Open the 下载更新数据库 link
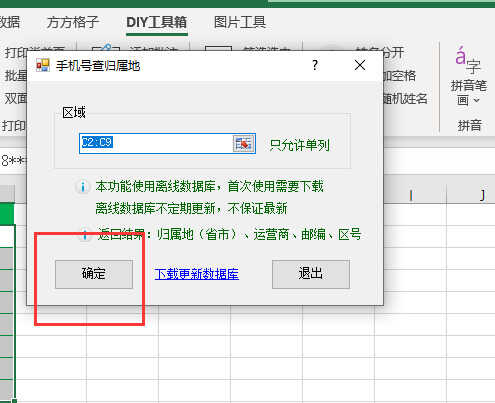The image size is (495, 403). click(x=197, y=274)
